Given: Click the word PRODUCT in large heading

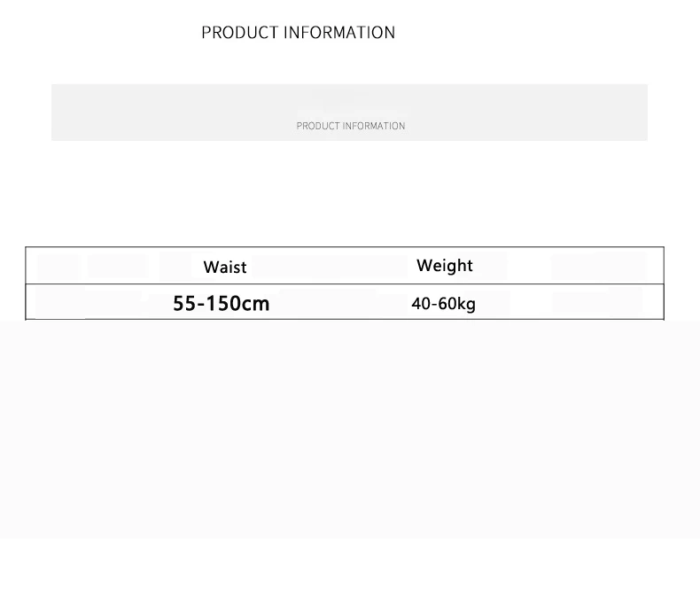Looking at the screenshot, I should point(240,33).
